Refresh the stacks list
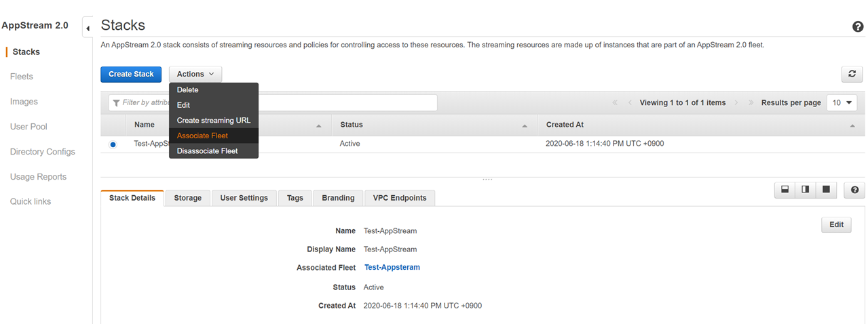This screenshot has height=324, width=868. coord(852,75)
